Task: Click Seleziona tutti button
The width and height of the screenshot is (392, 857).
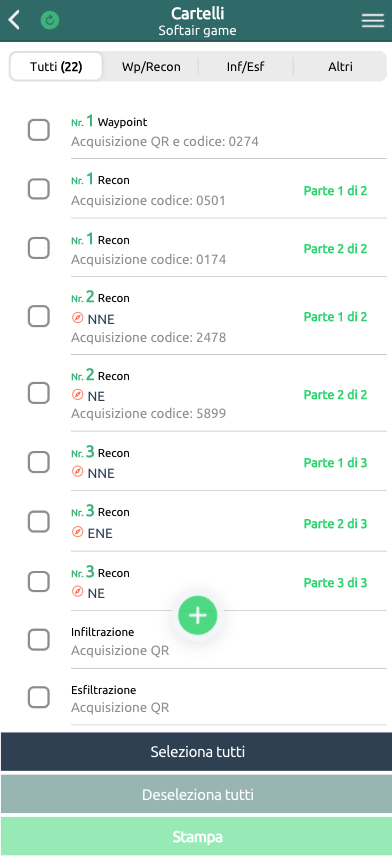Action: pos(196,752)
